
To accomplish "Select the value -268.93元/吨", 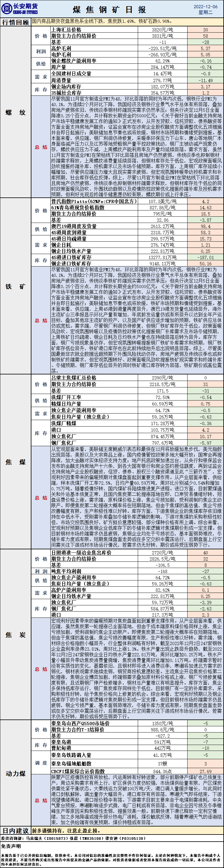I will 162,54.
